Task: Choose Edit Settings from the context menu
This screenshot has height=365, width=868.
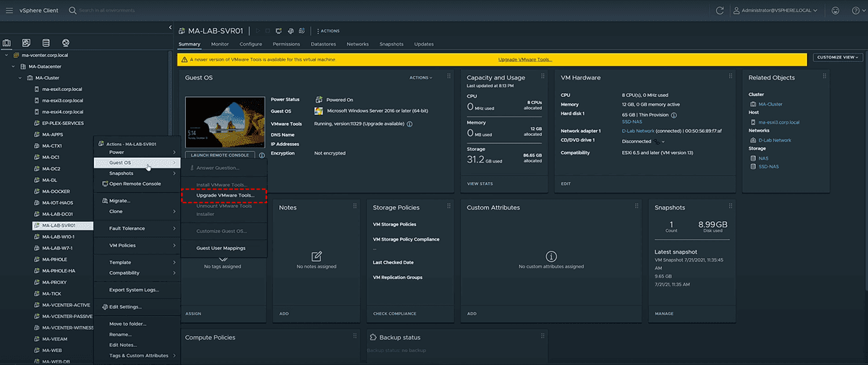Action: click(x=124, y=306)
